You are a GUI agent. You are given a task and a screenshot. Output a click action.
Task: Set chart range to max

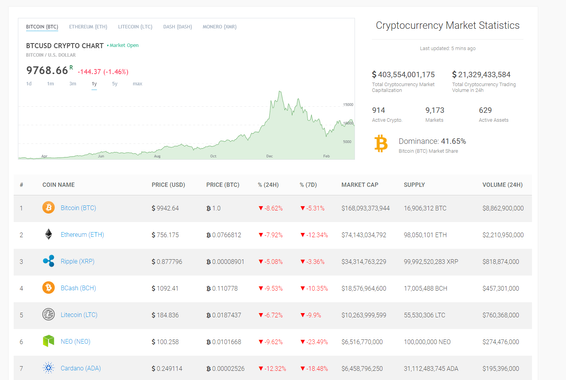[x=138, y=84]
